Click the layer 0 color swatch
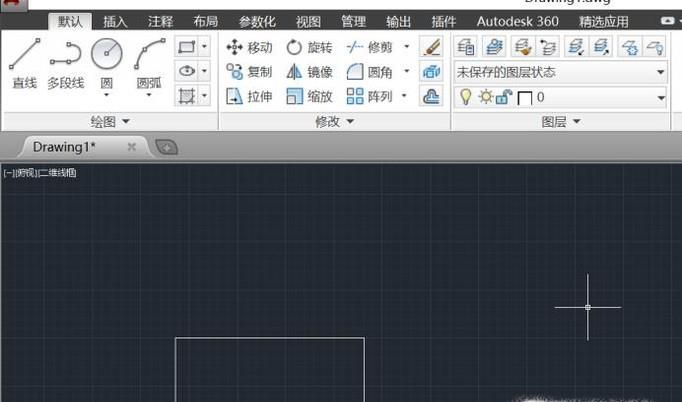The width and height of the screenshot is (682, 402). pyautogui.click(x=524, y=98)
